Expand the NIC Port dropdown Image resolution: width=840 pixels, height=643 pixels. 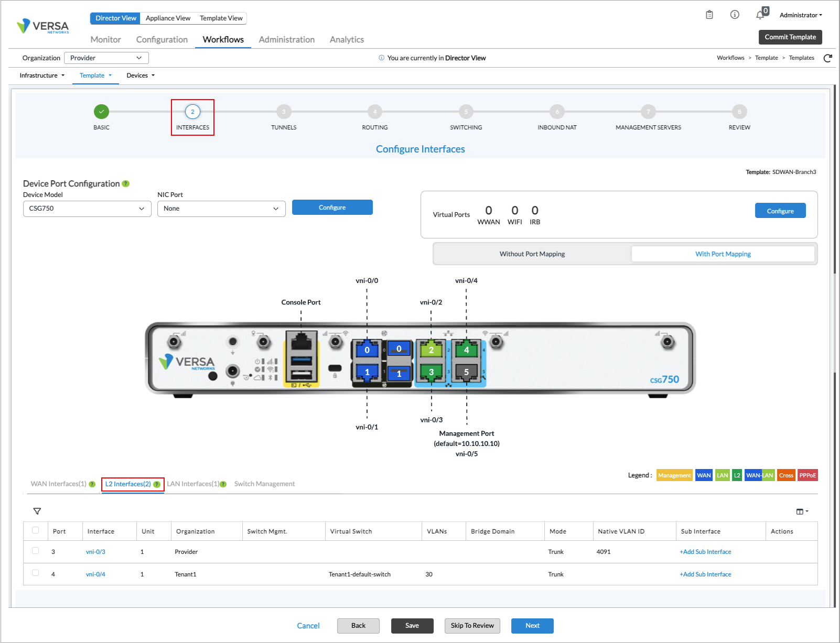pos(221,209)
